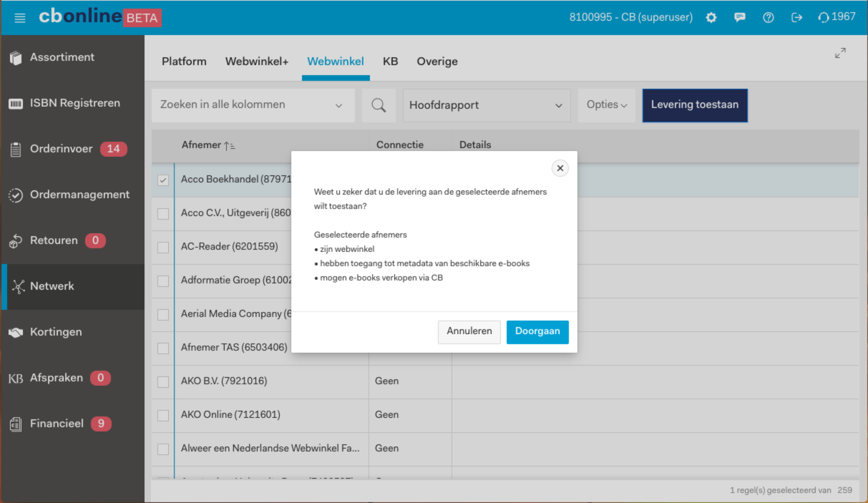868x503 pixels.
Task: Uncheck the Acco Boekhandel checkbox
Action: pos(163,180)
